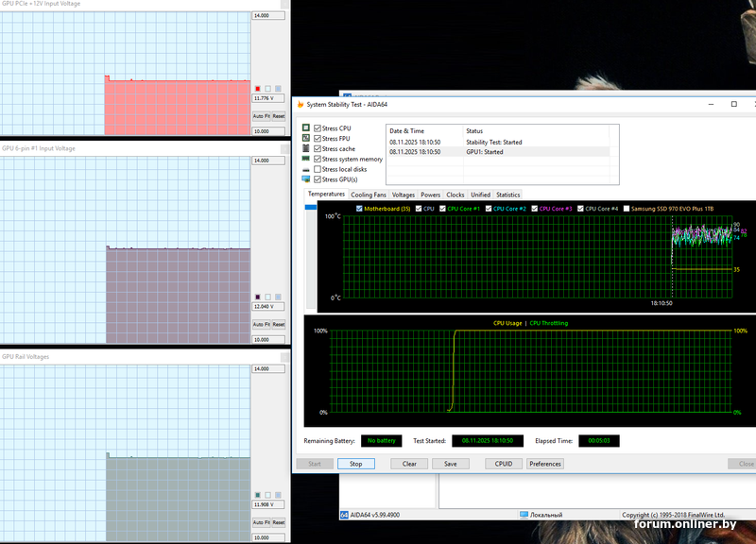Screen dimensions: 756x544
Task: Click the AIDA64 64 icon in status bar
Action: (344, 515)
